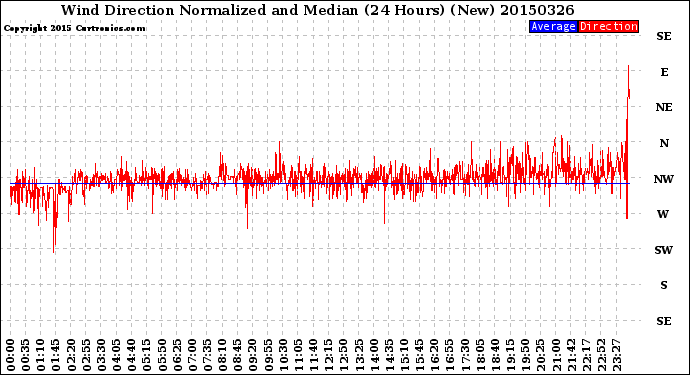Select the 17:30 time label
The height and width of the screenshot is (375, 690).
[466, 355]
